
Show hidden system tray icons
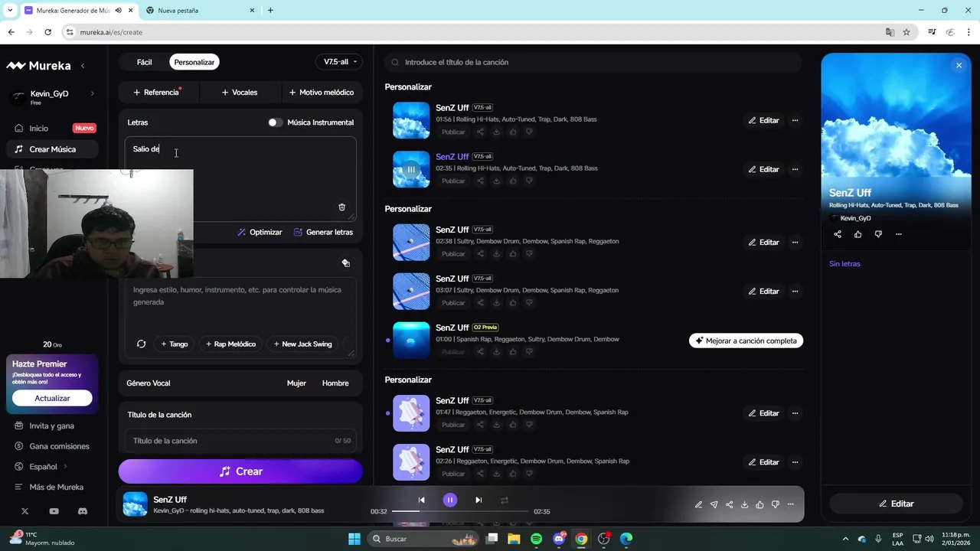point(845,539)
